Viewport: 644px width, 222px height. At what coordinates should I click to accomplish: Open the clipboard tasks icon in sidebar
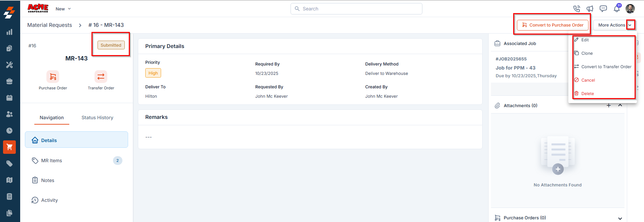[9, 48]
